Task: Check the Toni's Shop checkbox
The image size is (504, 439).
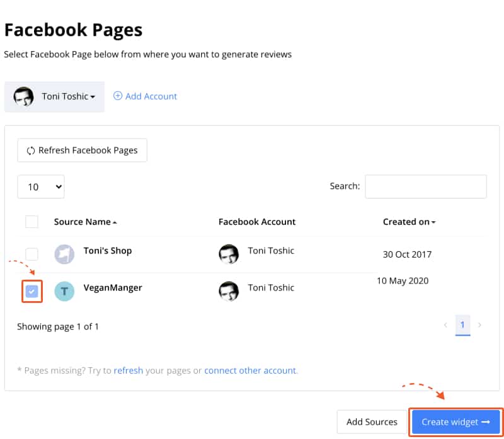Action: (32, 254)
